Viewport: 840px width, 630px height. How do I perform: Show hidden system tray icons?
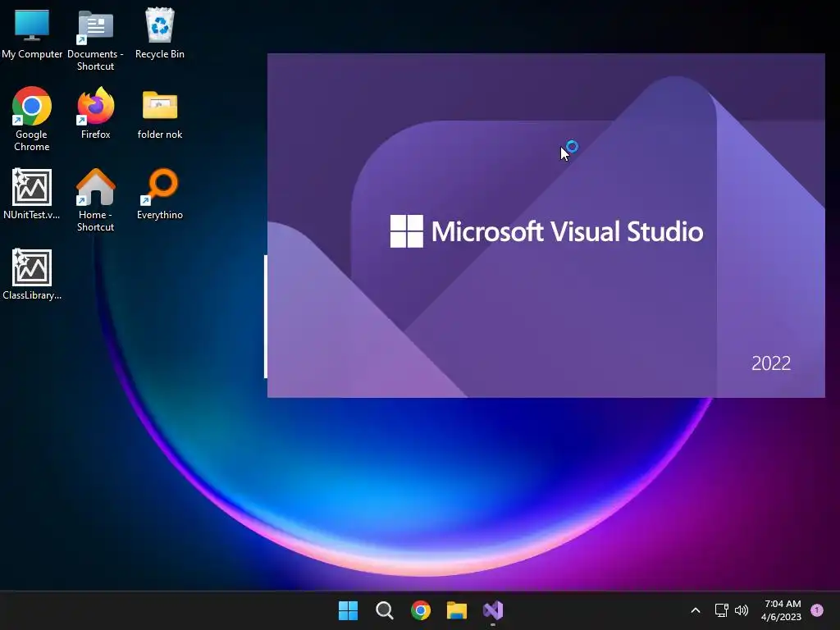click(x=696, y=610)
